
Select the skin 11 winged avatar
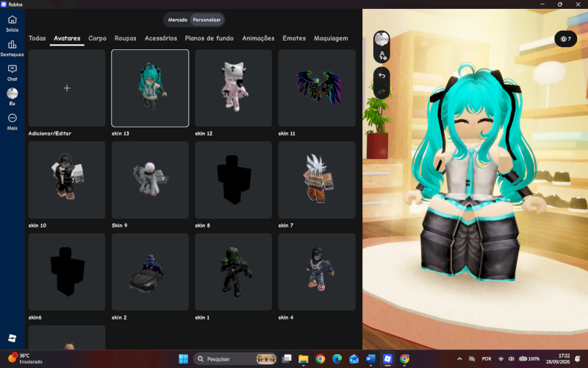317,88
